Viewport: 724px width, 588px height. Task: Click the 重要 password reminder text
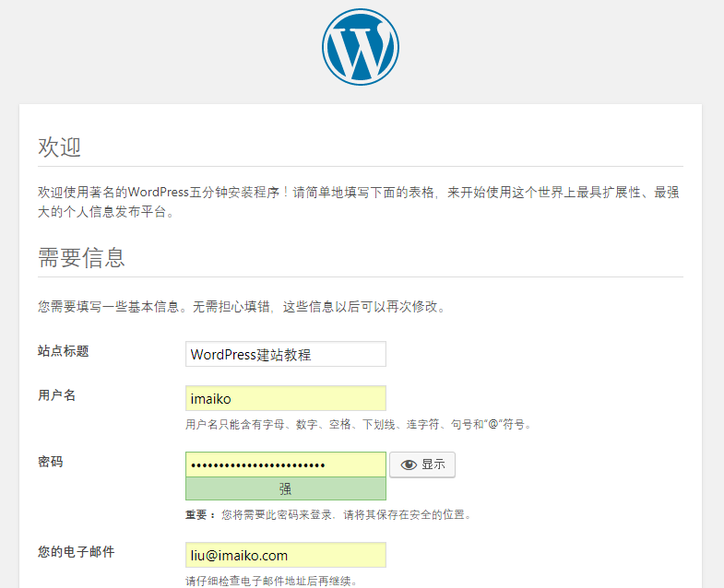tap(328, 514)
